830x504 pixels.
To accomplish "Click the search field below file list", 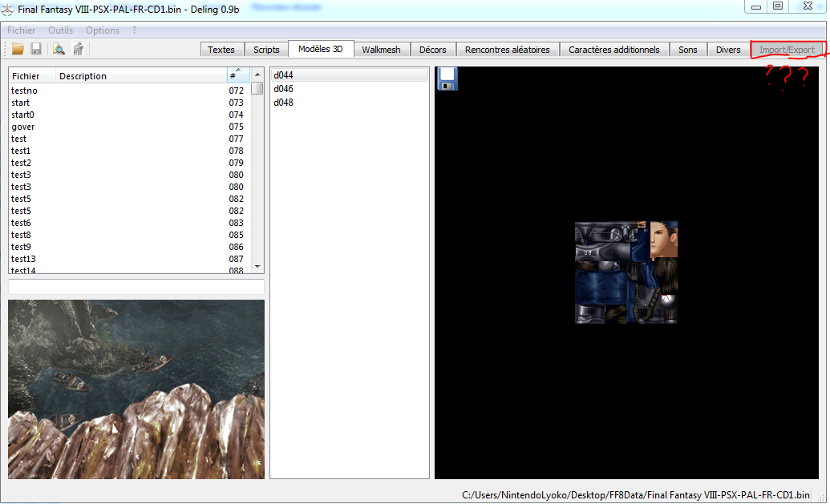I will pos(136,287).
